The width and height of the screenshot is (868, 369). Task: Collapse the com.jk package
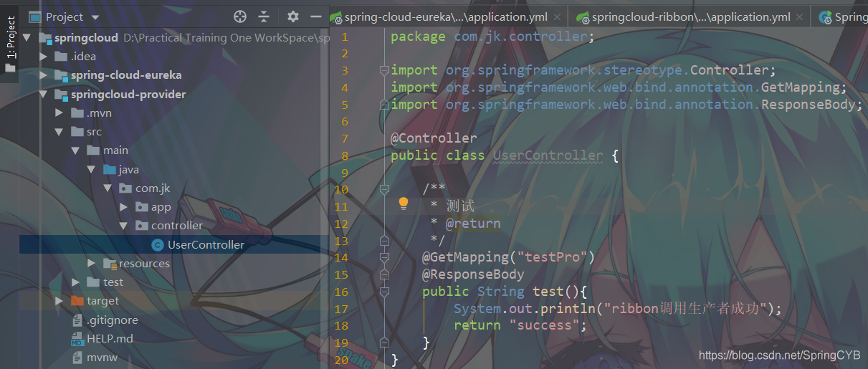107,188
